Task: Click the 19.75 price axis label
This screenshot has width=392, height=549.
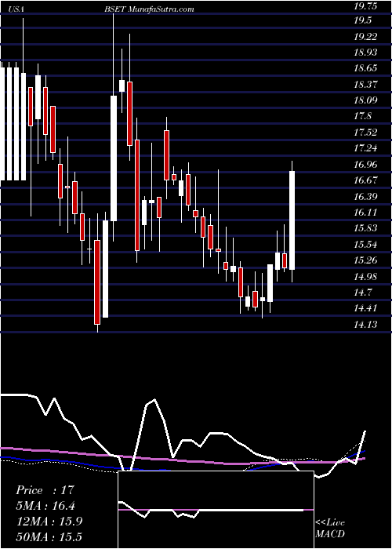Action: pos(366,5)
